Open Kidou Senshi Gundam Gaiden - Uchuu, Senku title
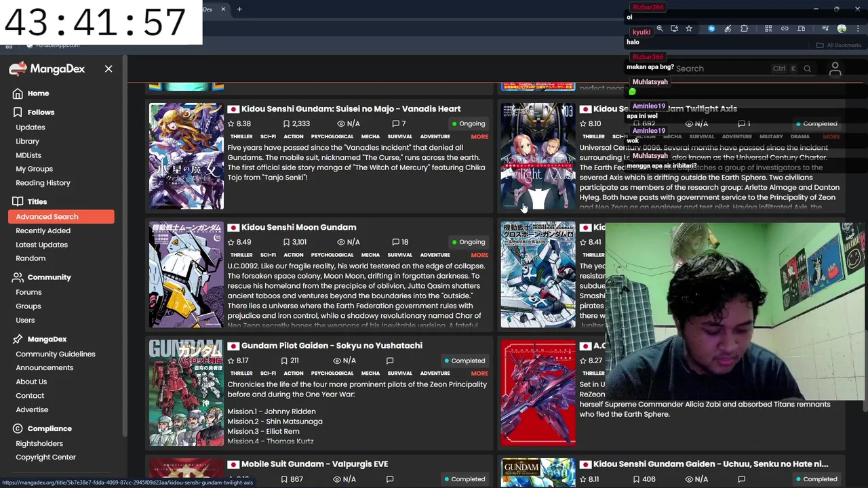868x488 pixels. pyautogui.click(x=711, y=464)
